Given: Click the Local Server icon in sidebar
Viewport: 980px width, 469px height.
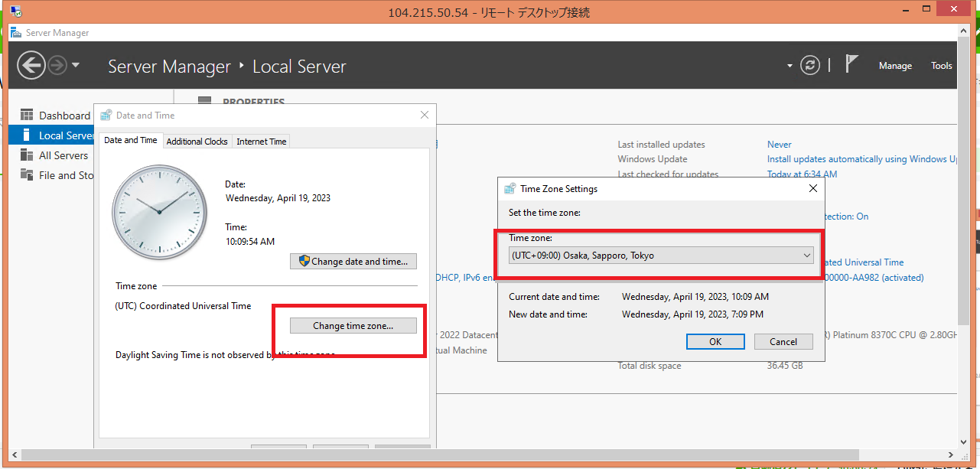Looking at the screenshot, I should point(27,135).
